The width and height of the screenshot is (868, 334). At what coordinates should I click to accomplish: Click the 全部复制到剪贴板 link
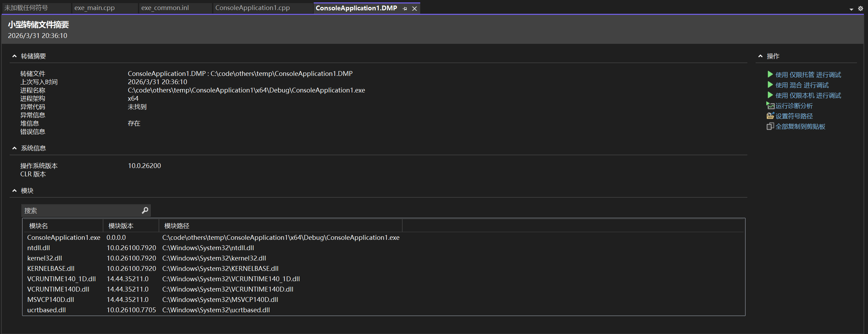point(800,127)
